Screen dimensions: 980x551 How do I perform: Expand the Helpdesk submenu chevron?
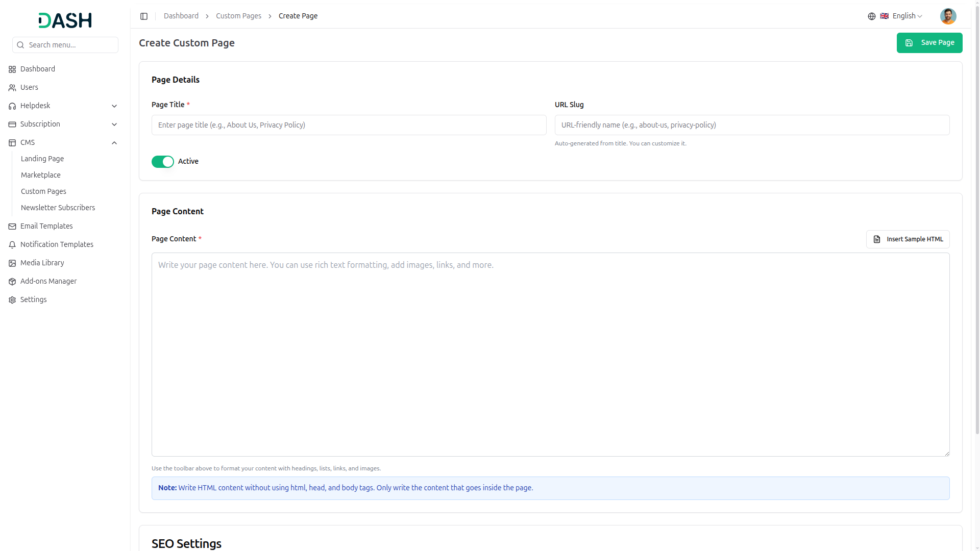114,106
